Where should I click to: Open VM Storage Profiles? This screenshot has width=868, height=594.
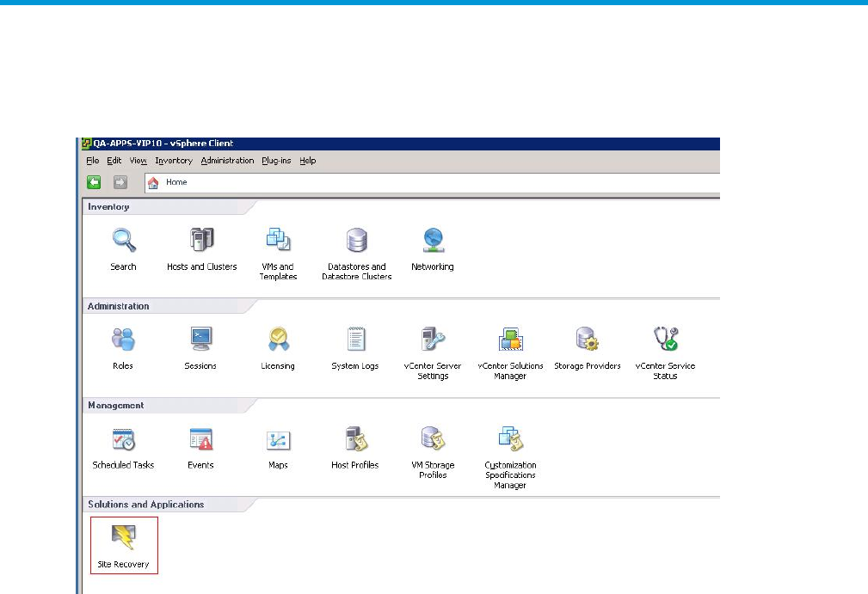coord(433,439)
